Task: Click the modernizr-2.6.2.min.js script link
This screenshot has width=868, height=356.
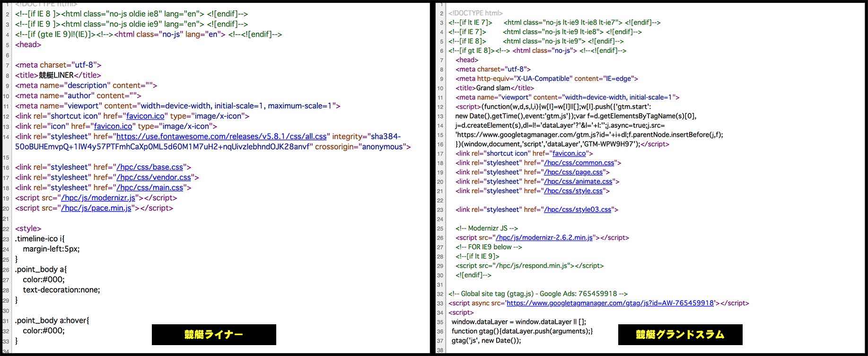Action: pos(544,238)
